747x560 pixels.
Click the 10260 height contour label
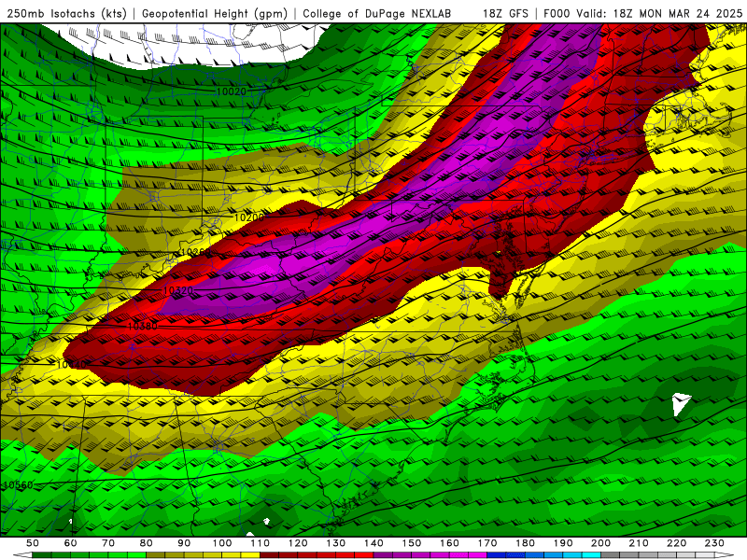[195, 252]
